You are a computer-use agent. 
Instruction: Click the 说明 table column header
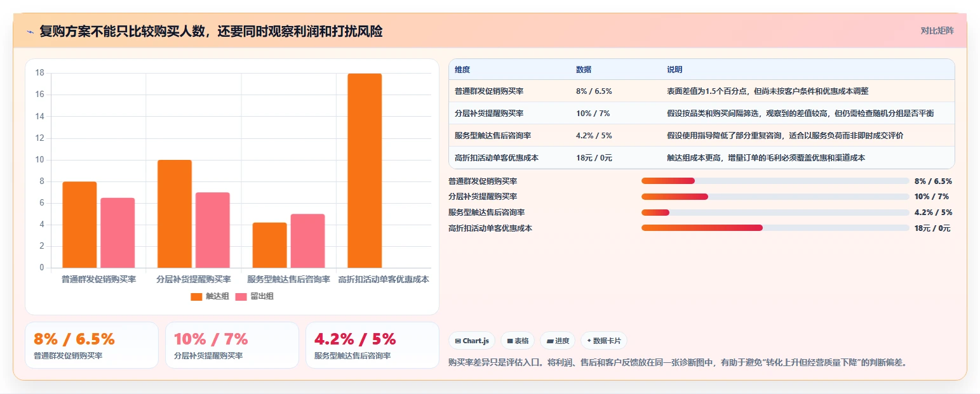tap(675, 69)
